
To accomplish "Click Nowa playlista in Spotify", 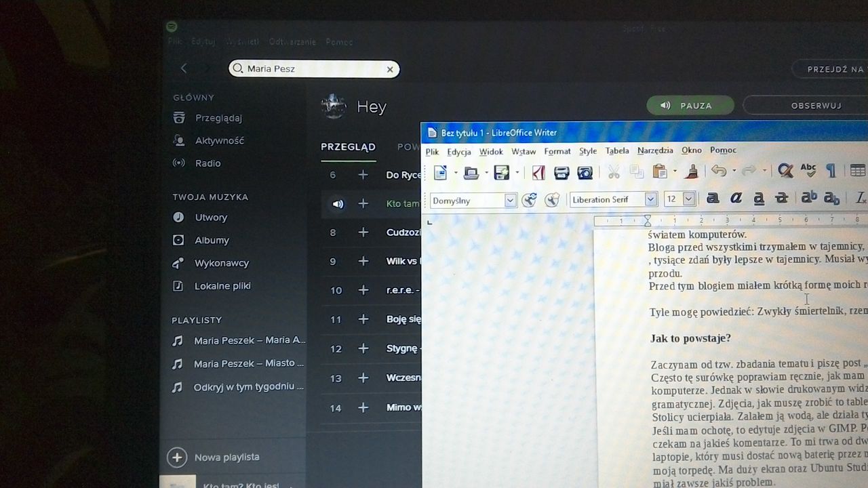I will click(214, 457).
